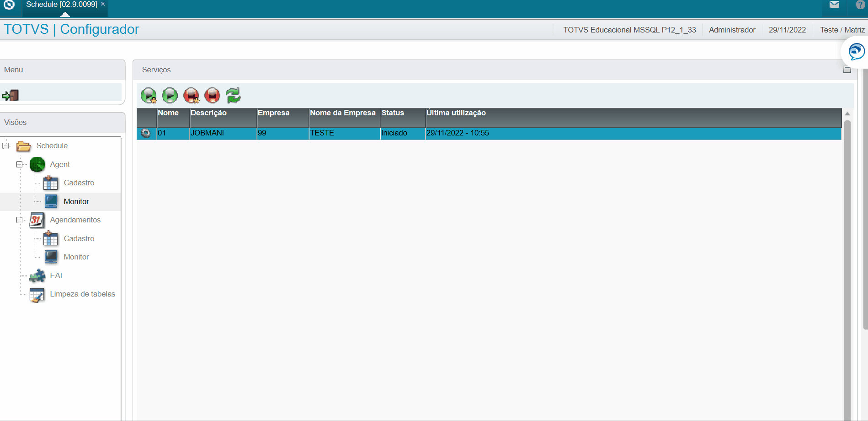This screenshot has height=421, width=868.
Task: Click the stop selected service icon
Action: pyautogui.click(x=212, y=96)
